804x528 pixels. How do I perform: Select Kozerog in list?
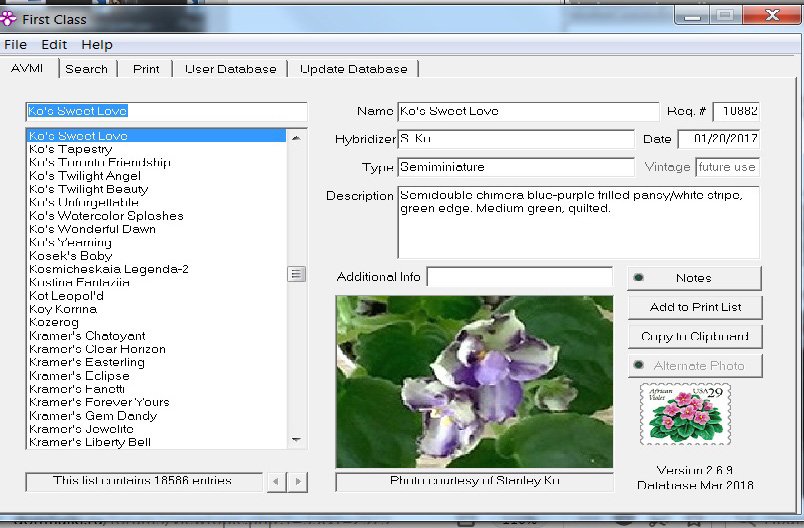156,322
